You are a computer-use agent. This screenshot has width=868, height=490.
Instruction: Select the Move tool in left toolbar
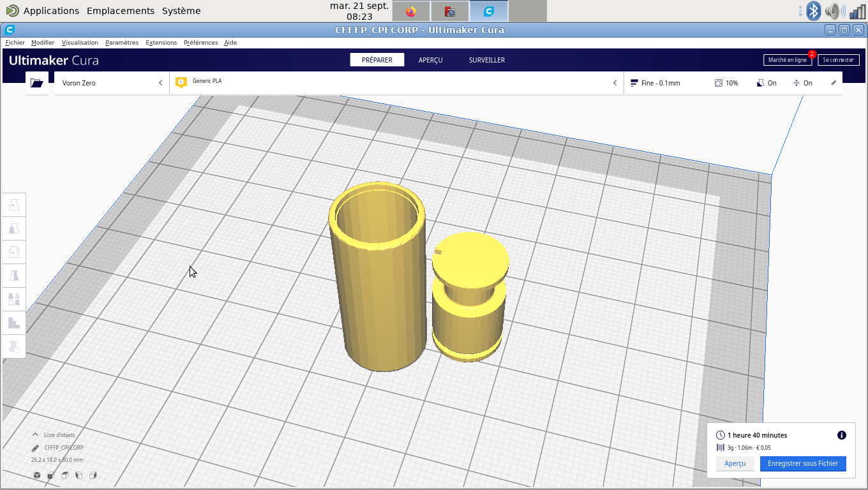click(14, 205)
